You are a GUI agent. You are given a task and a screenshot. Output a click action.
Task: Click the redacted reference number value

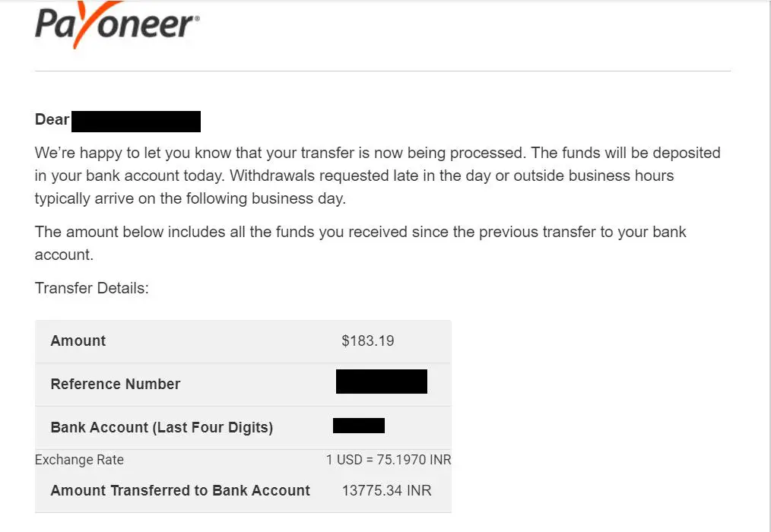pyautogui.click(x=382, y=382)
